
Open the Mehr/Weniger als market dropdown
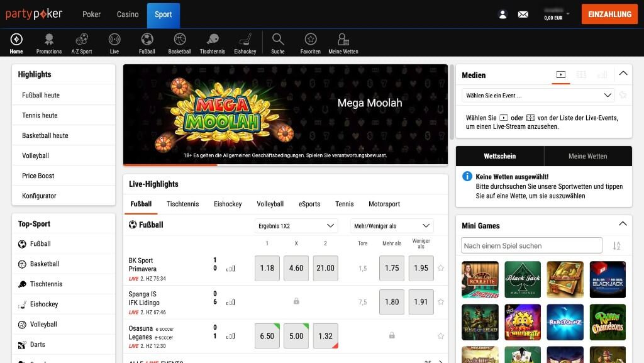point(392,226)
